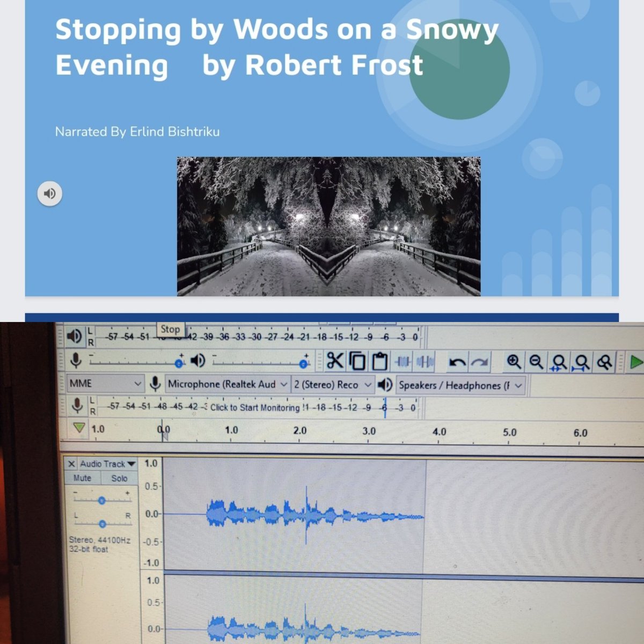Select the Cut tool in the edit toolbar
644x644 pixels.
tap(335, 361)
